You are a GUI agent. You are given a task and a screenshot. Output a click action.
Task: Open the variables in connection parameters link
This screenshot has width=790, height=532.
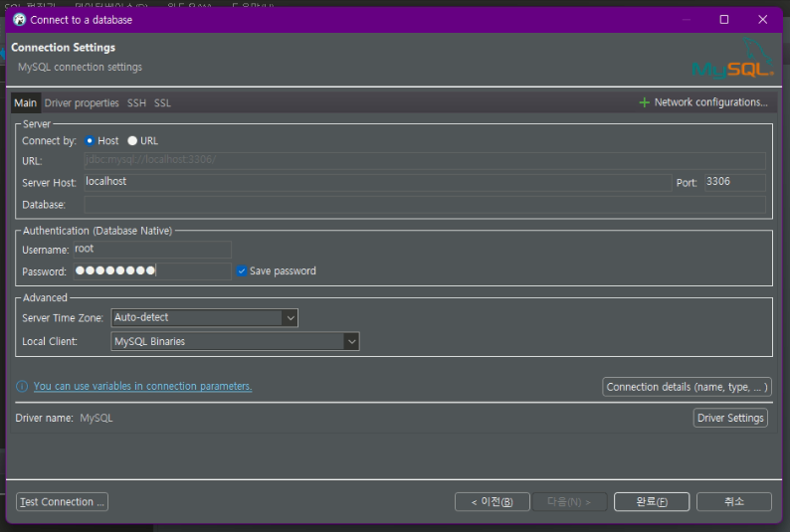(x=142, y=386)
